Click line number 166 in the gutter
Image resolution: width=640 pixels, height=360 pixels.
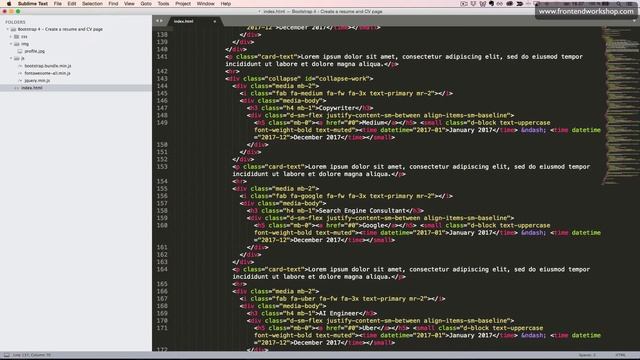[x=162, y=291]
